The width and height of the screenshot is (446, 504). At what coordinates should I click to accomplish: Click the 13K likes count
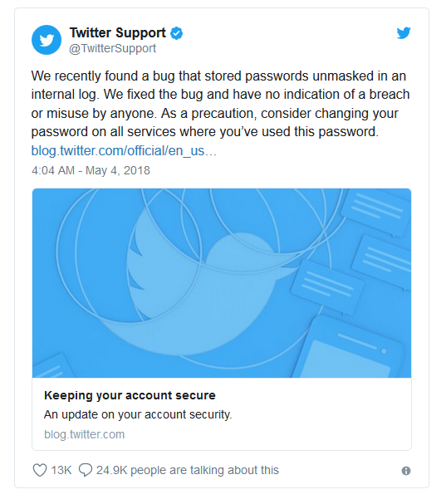61,470
